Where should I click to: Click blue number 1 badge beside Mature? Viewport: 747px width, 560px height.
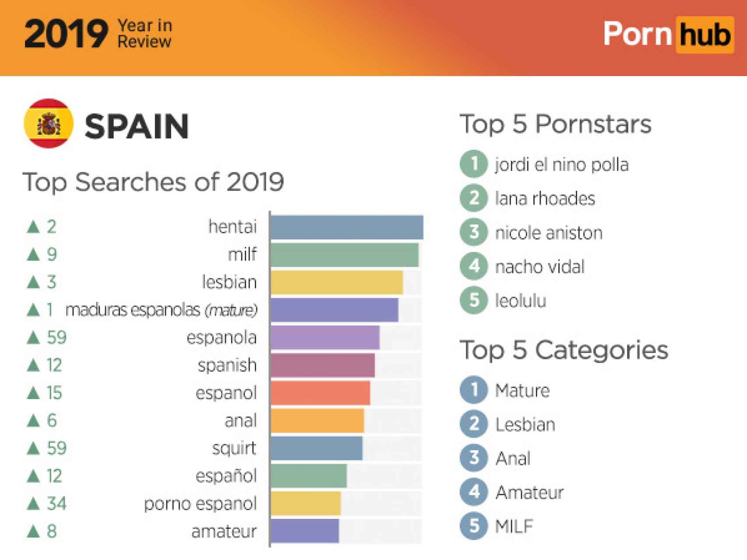point(474,390)
